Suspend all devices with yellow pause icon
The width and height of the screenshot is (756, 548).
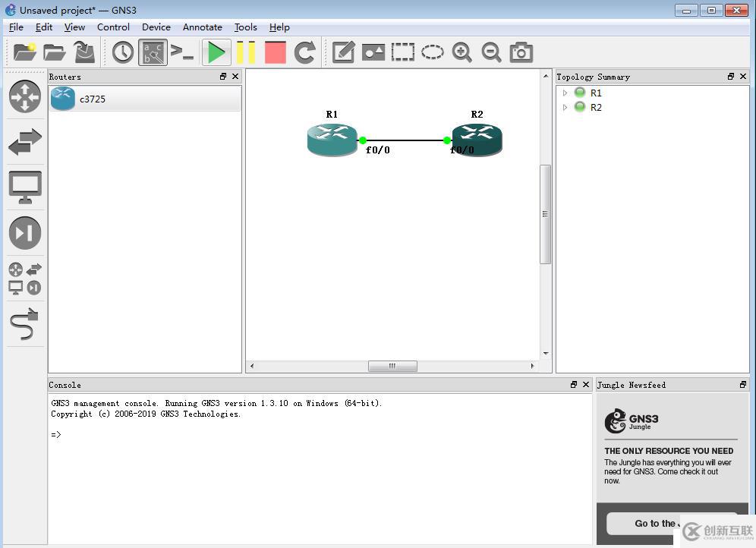coord(246,52)
